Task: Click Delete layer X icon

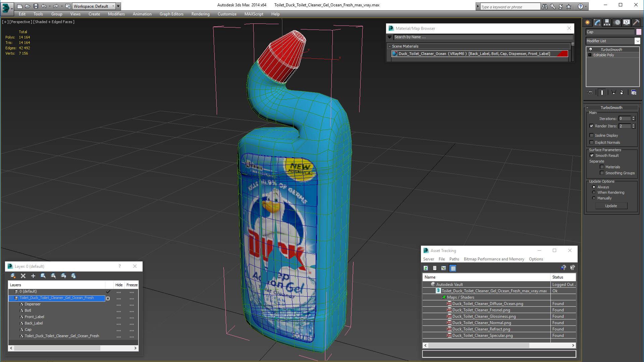Action: [x=23, y=276]
